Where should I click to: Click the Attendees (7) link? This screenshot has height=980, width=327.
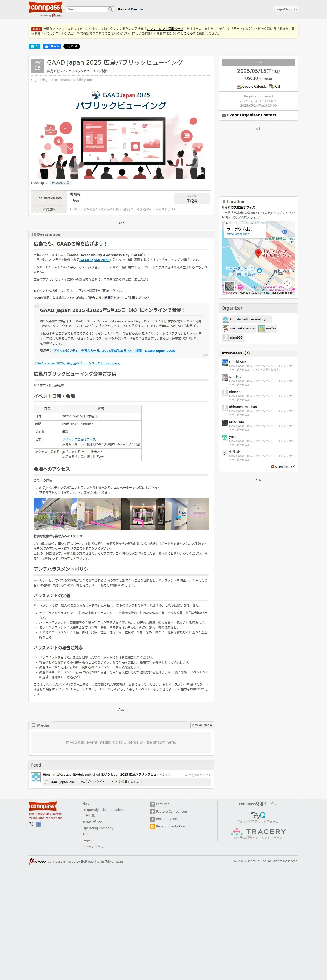coord(285,467)
